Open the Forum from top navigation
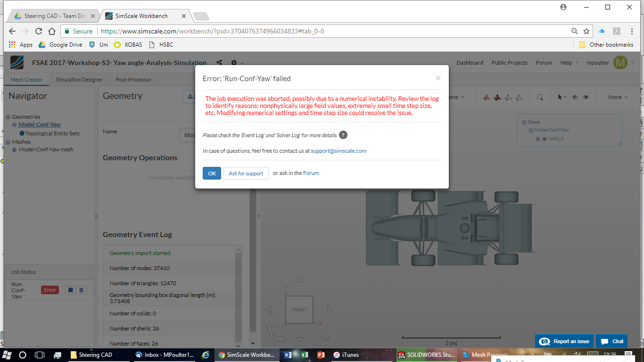The image size is (644, 362). (544, 63)
